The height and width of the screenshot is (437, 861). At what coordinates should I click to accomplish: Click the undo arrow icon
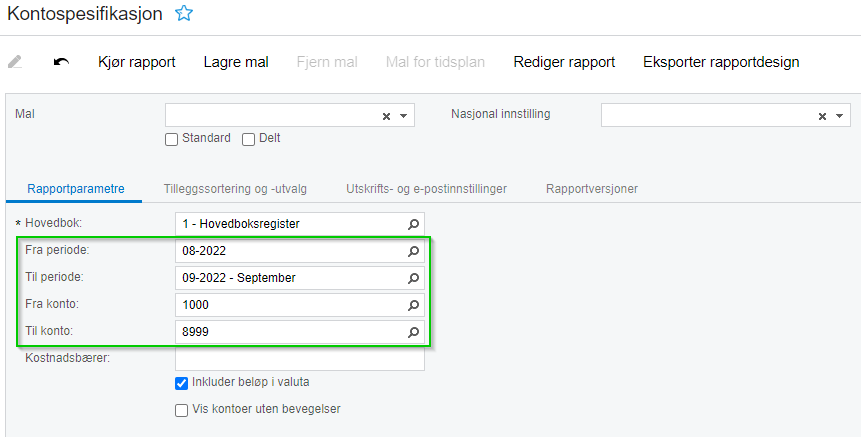coord(61,62)
